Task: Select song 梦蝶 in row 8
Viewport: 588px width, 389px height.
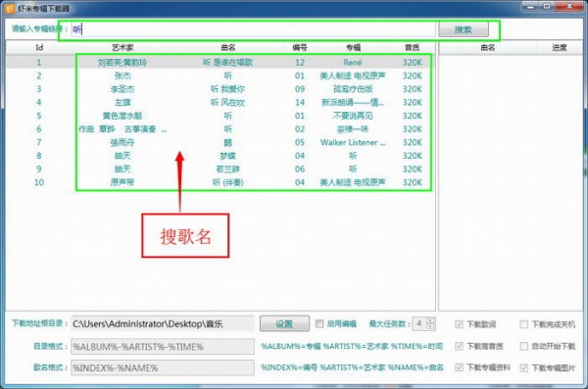Action: (x=227, y=156)
